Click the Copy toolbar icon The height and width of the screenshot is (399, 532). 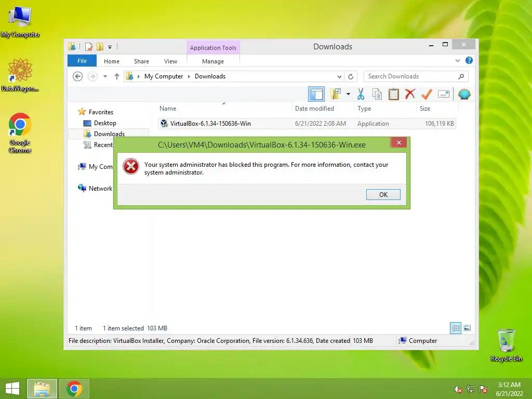377,94
